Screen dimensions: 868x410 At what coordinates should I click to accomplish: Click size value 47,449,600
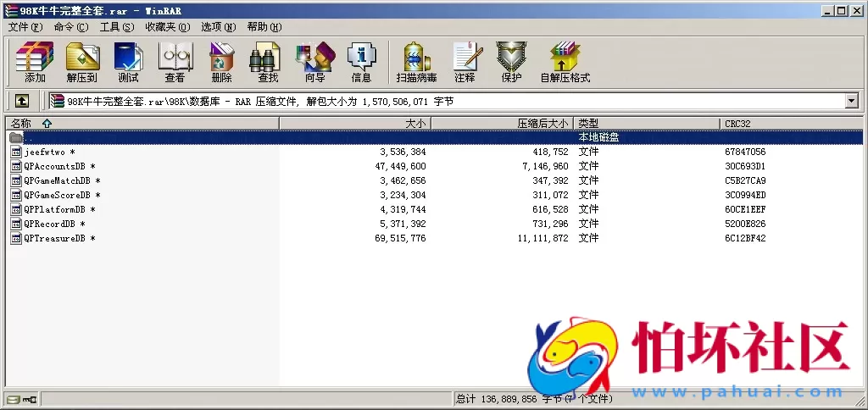400,167
